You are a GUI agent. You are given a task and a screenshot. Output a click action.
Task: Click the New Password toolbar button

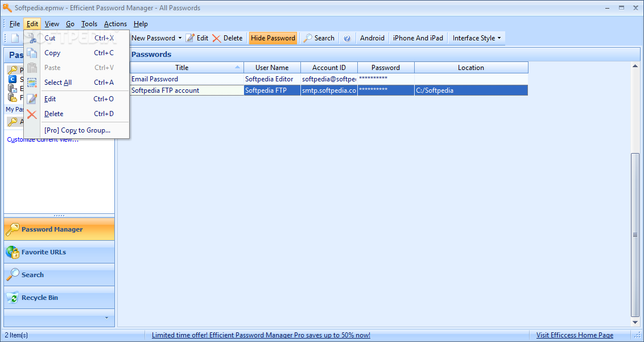coord(153,38)
